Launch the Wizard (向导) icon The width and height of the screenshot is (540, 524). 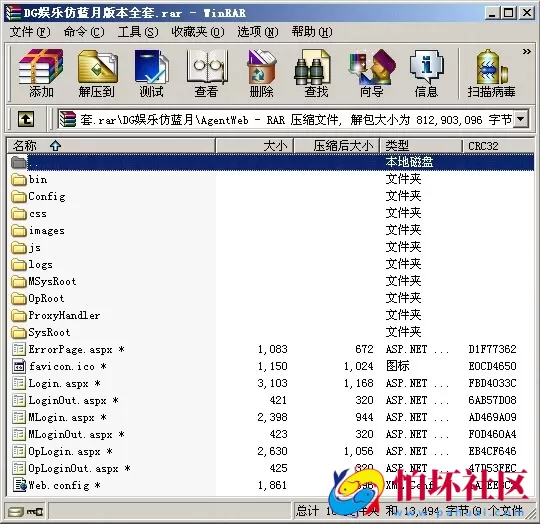[372, 73]
